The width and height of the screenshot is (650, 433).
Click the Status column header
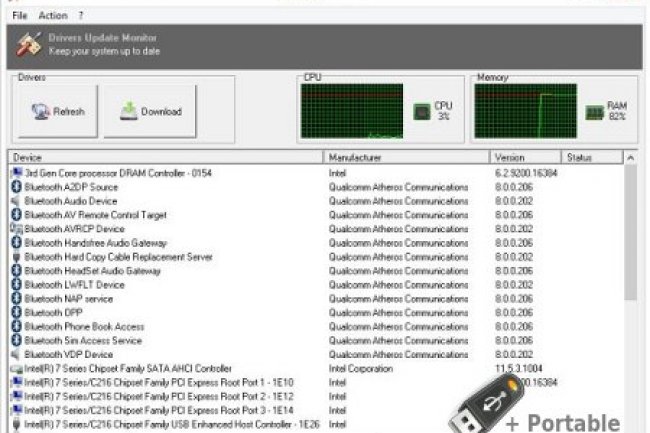pos(590,158)
